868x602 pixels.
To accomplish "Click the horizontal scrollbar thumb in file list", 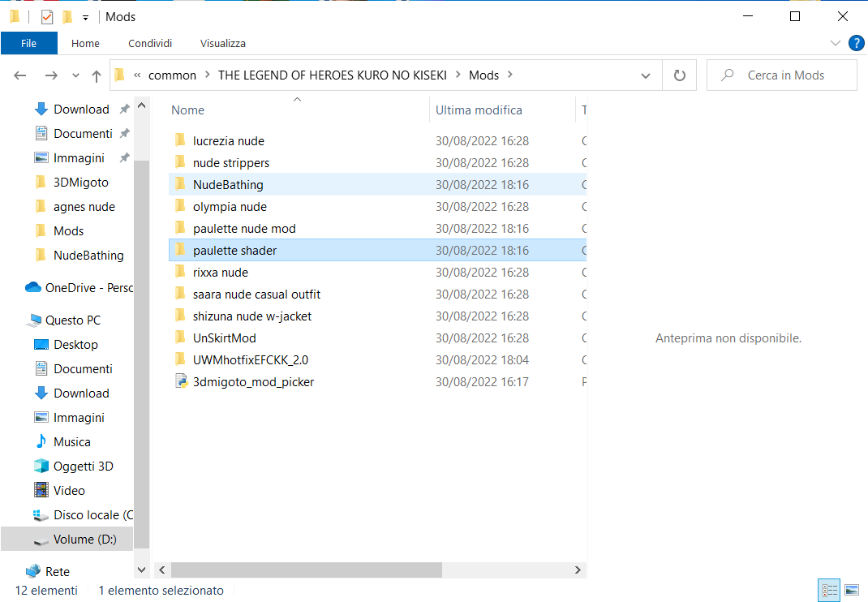I will click(x=306, y=570).
